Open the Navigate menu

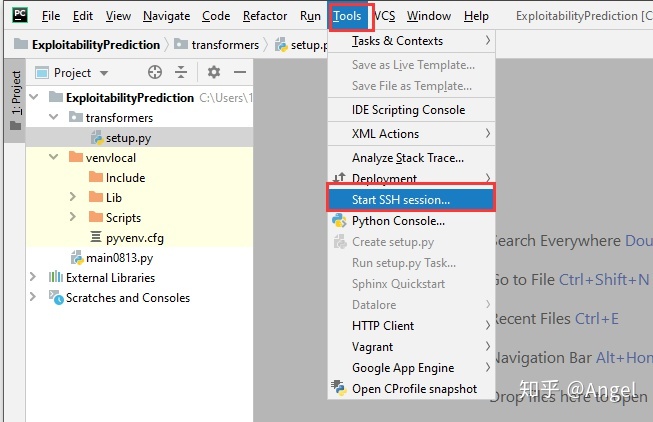pos(167,16)
